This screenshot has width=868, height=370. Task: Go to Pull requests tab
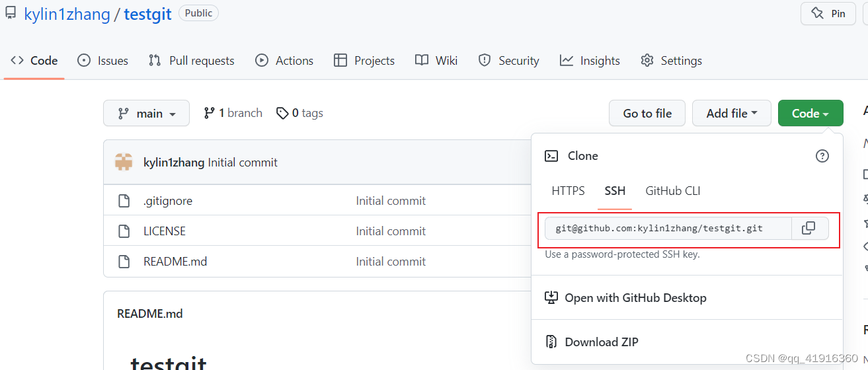tap(192, 61)
